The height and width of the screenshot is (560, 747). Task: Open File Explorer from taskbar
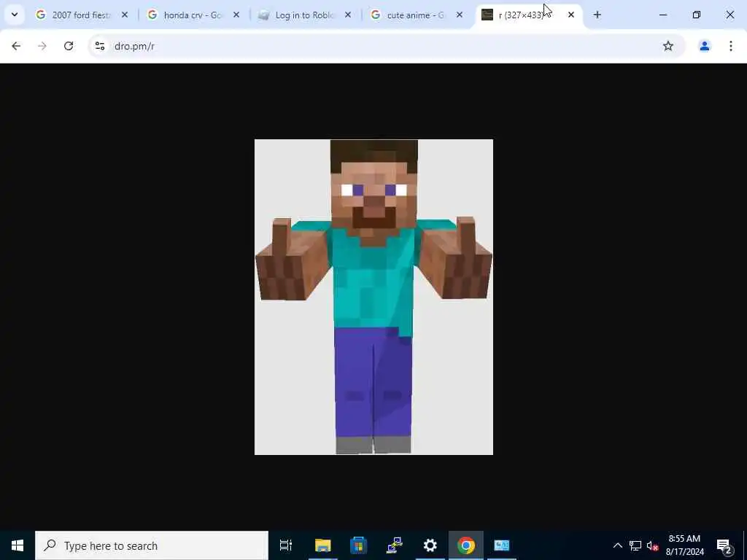[x=322, y=545]
